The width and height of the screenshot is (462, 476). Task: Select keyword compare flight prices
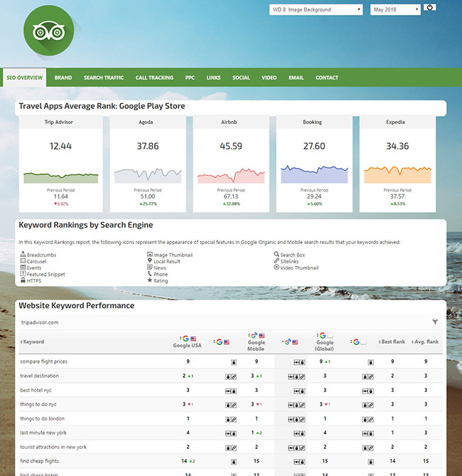pyautogui.click(x=43, y=361)
